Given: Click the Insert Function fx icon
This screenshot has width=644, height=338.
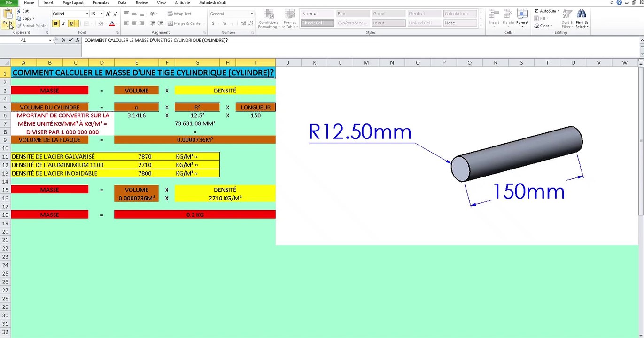Looking at the screenshot, I should [x=78, y=40].
